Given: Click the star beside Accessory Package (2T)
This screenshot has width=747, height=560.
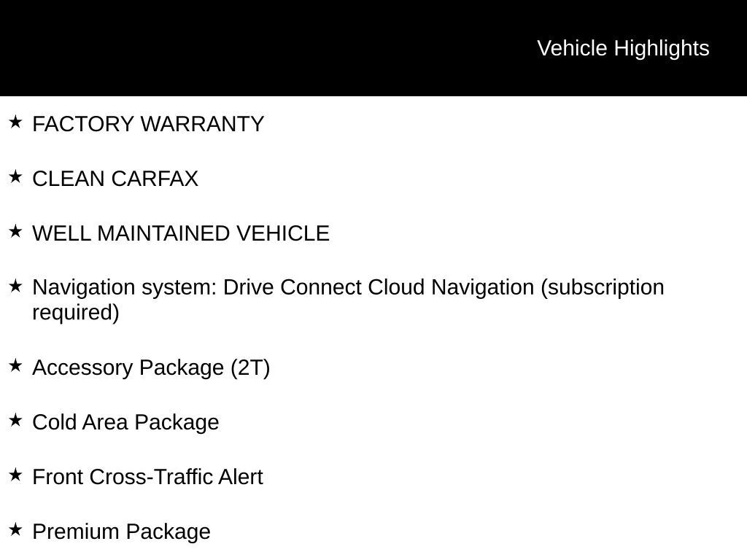Looking at the screenshot, I should (x=16, y=366).
